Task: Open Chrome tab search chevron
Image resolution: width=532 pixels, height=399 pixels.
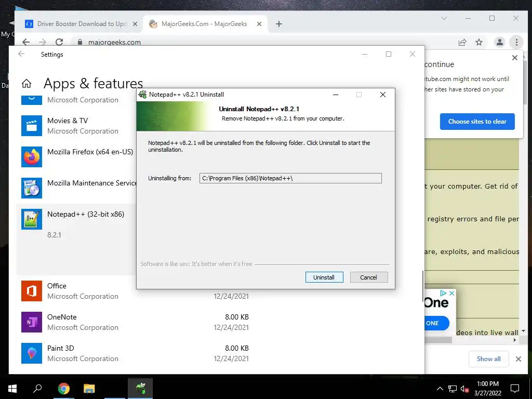Action: click(444, 18)
